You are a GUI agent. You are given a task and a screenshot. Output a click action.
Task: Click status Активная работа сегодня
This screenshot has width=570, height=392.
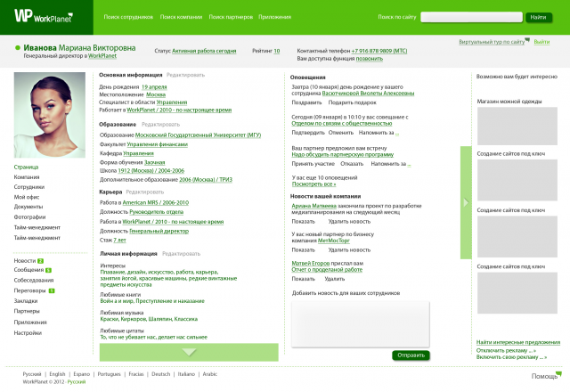click(x=204, y=51)
